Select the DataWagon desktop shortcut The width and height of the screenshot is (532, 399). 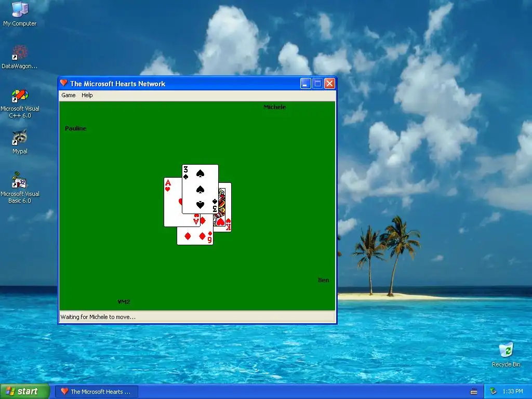(x=20, y=57)
